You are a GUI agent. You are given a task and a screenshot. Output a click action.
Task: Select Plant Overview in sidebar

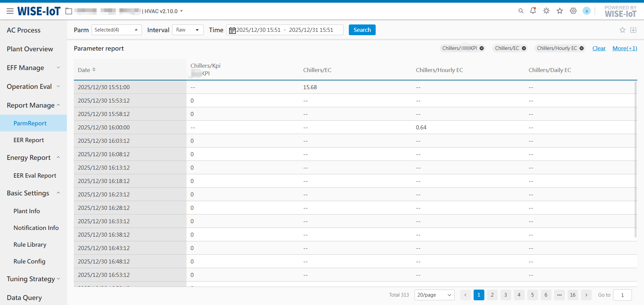click(x=30, y=49)
